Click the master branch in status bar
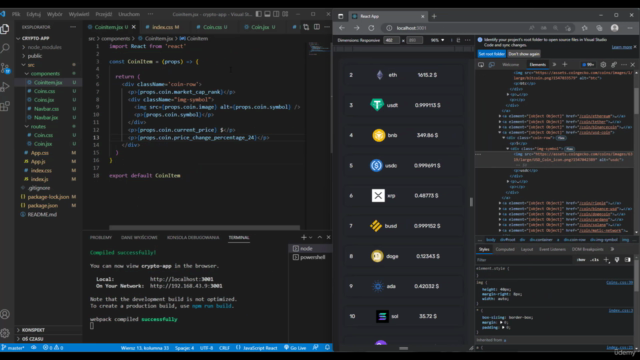 13,348
